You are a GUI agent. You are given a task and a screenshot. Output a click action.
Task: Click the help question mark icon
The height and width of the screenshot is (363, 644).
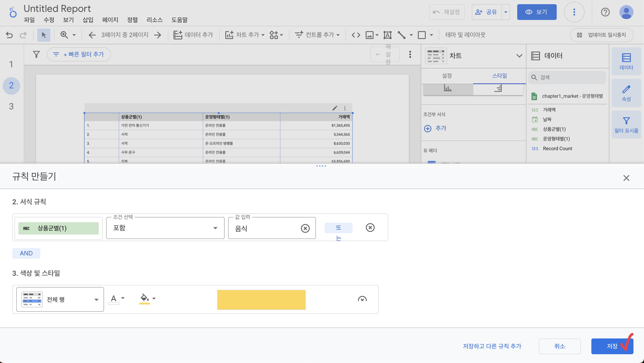pos(605,12)
